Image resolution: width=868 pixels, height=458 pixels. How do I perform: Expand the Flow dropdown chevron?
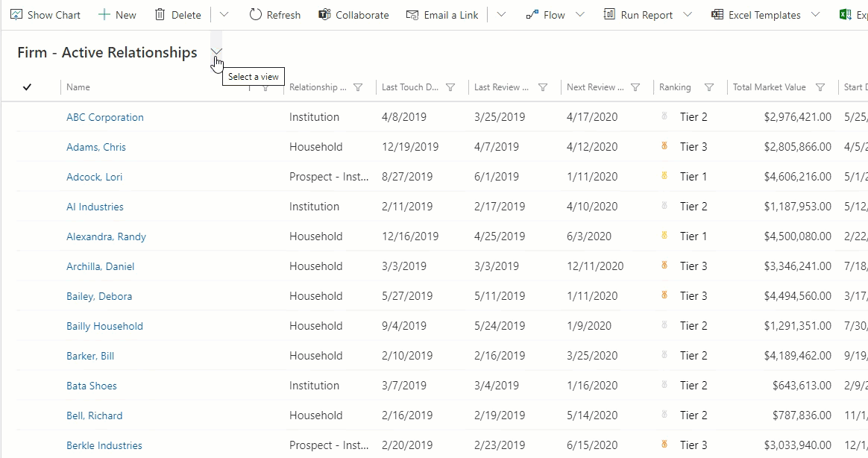(x=580, y=15)
